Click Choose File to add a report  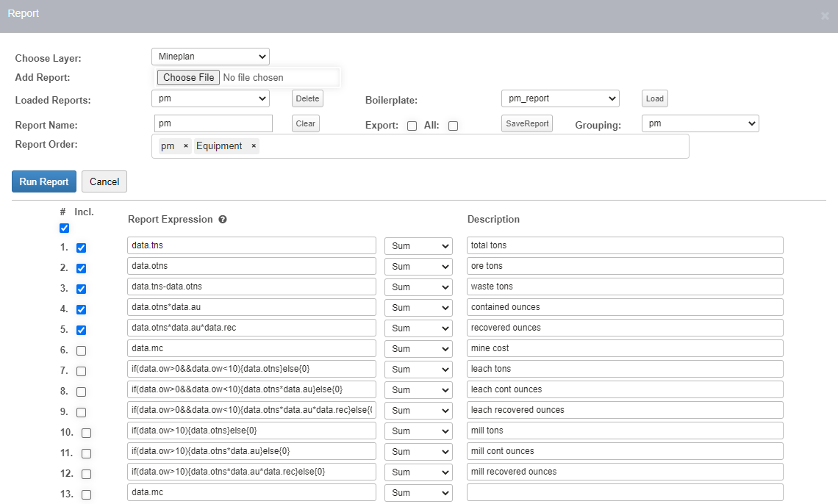click(187, 77)
